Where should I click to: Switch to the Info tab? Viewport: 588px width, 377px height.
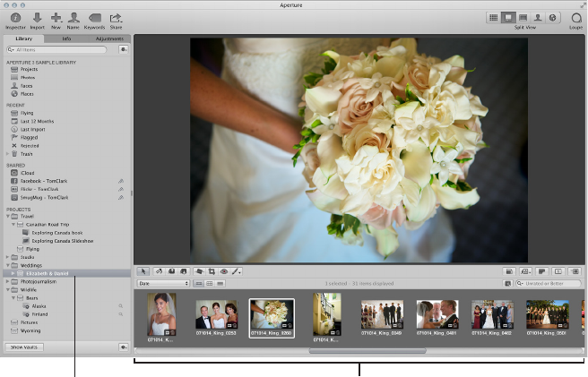[67, 39]
